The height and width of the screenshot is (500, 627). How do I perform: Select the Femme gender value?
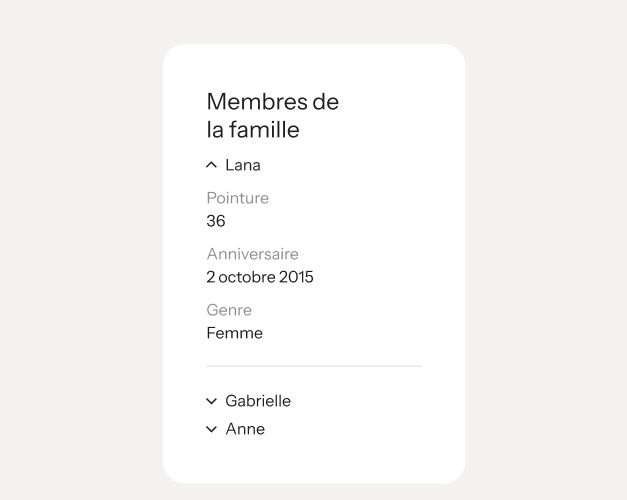pos(235,333)
